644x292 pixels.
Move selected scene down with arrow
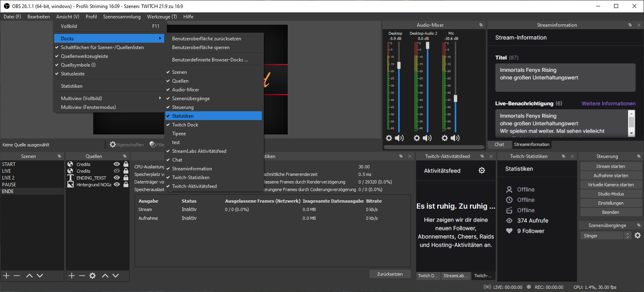tap(40, 276)
